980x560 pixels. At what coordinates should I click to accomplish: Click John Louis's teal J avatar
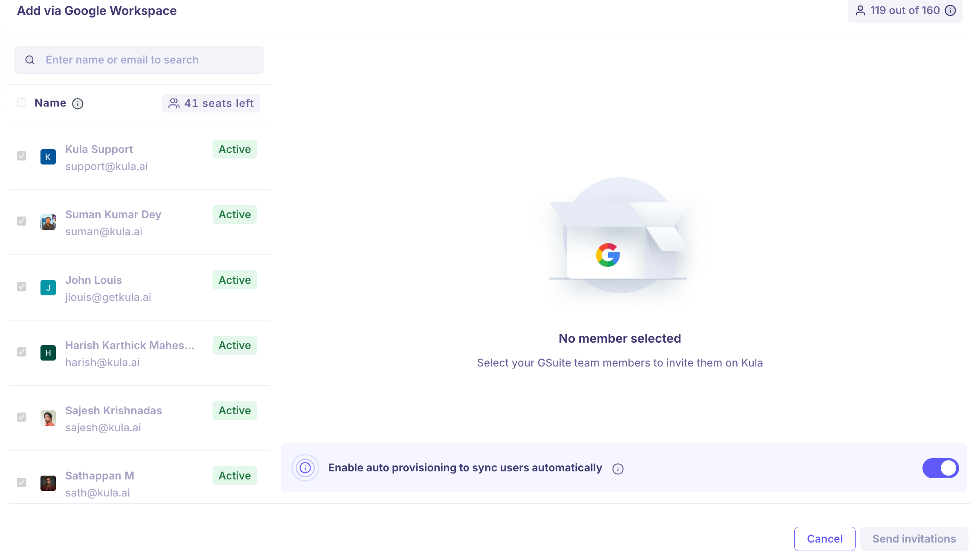(48, 288)
